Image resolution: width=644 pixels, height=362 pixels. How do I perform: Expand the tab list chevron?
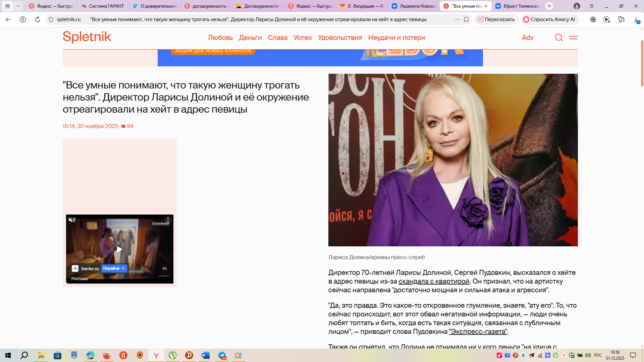[x=18, y=6]
